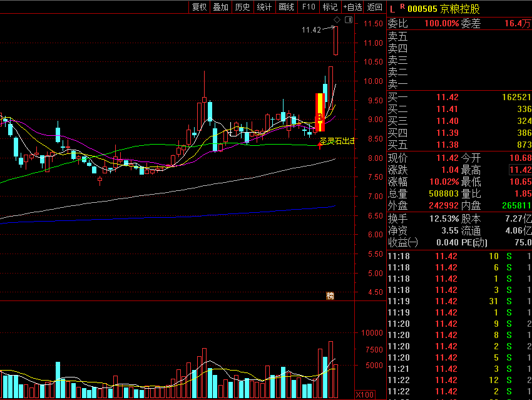The width and height of the screenshot is (532, 400).
Task: Open F10 company info
Action: [309, 7]
